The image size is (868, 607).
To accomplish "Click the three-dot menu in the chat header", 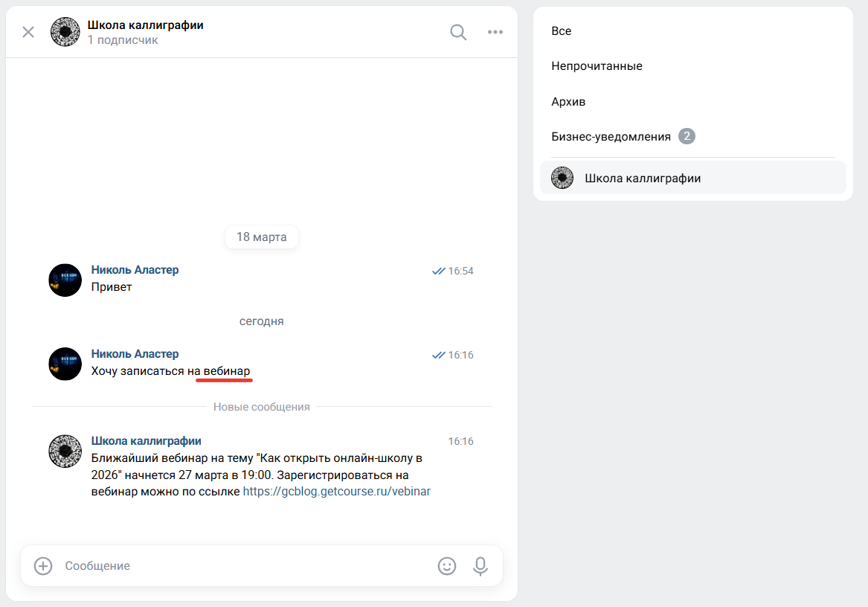I will (x=495, y=32).
